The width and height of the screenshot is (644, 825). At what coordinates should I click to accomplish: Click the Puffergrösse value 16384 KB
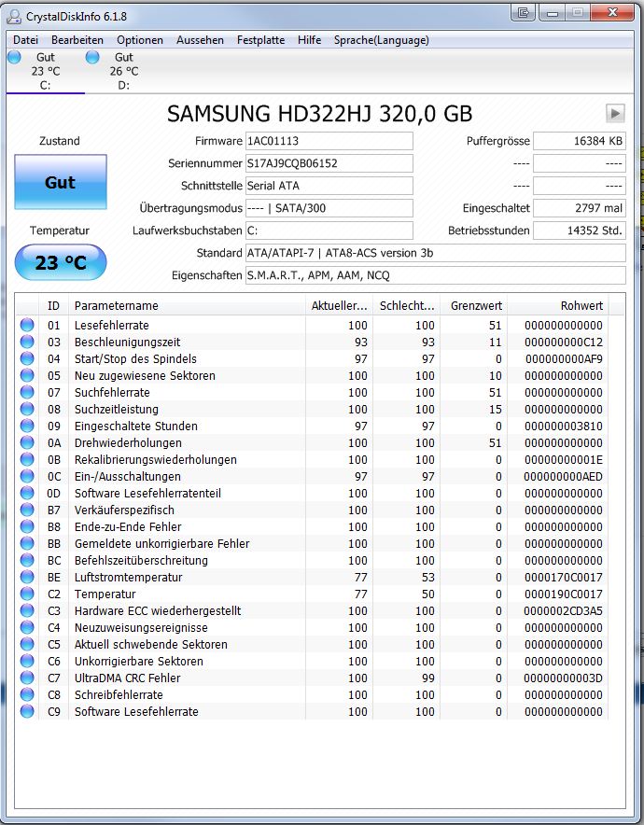click(x=580, y=141)
